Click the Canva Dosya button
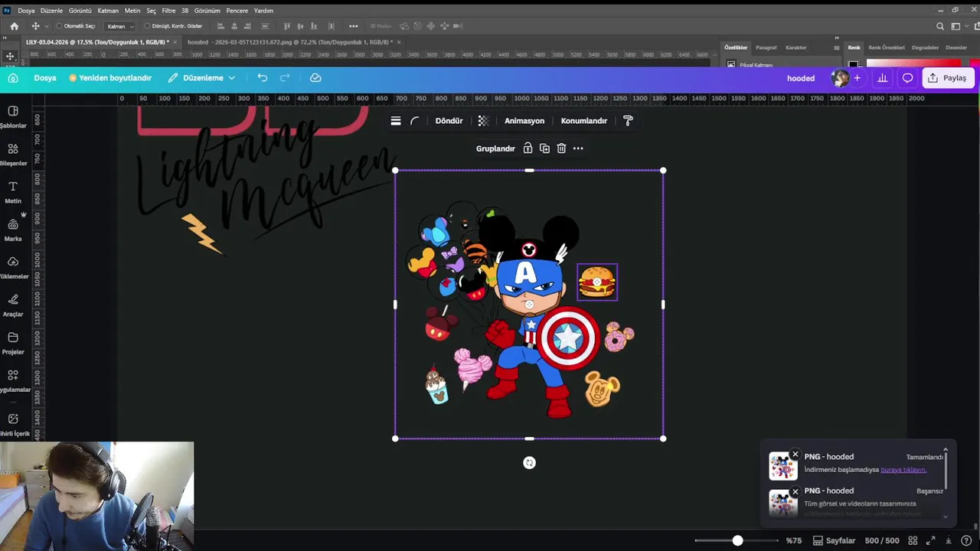This screenshot has width=980, height=551. (x=45, y=78)
